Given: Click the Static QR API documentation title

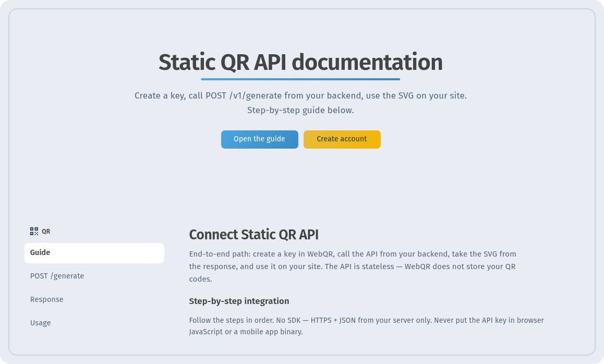Looking at the screenshot, I should (300, 62).
